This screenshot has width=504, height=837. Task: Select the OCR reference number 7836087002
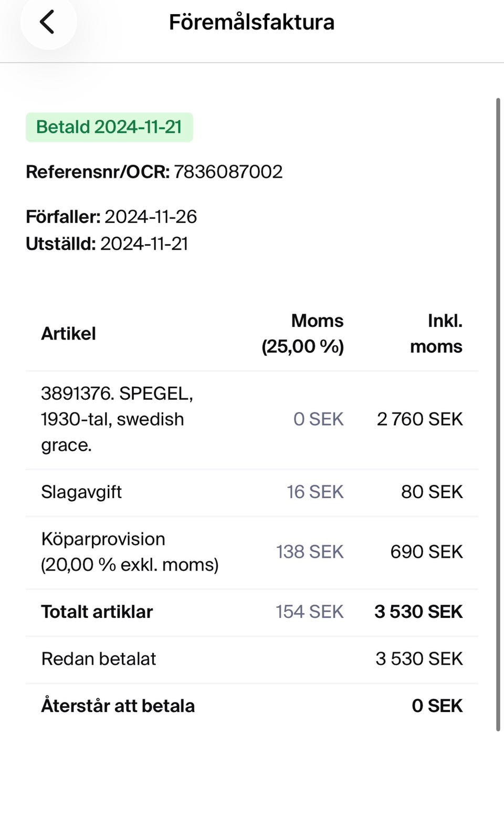[x=228, y=172]
